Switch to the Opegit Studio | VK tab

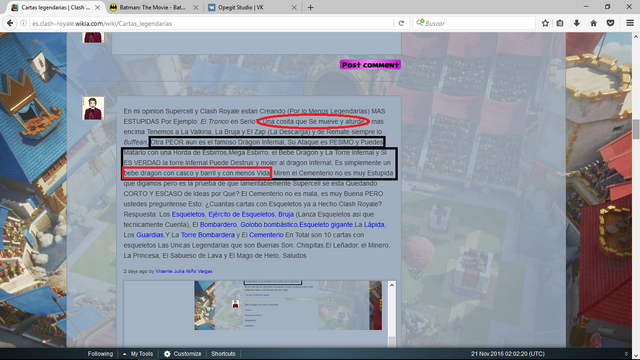[x=253, y=7]
